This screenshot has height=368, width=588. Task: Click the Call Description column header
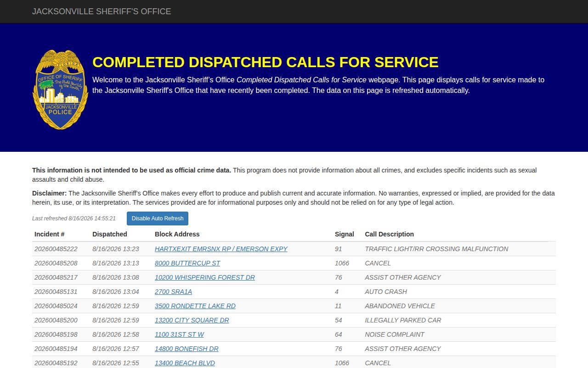click(x=390, y=234)
